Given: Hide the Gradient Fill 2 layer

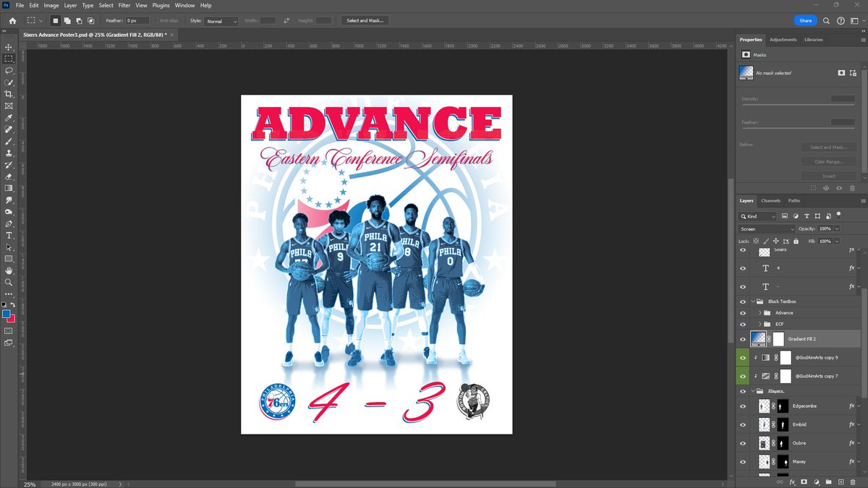Looking at the screenshot, I should coord(743,339).
